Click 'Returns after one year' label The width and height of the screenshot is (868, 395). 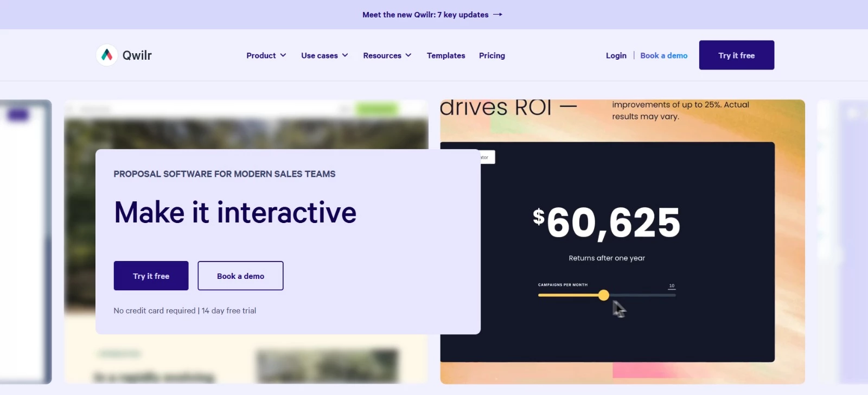point(607,258)
